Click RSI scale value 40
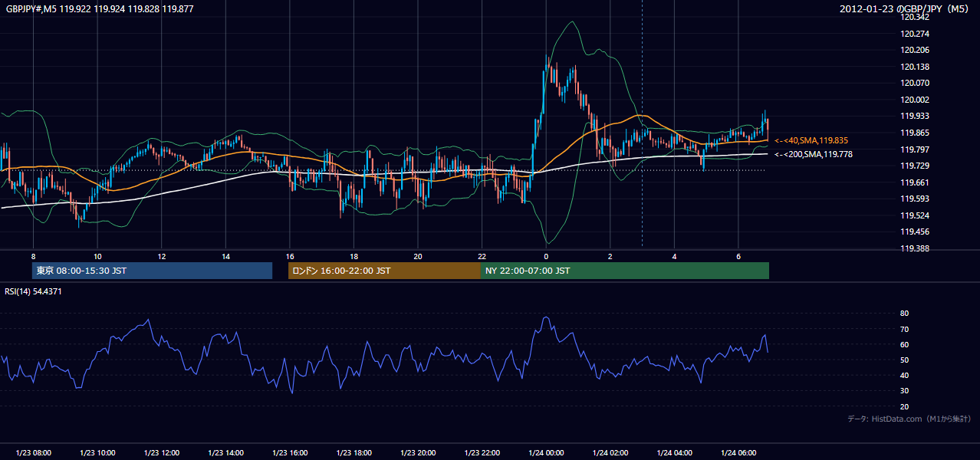 tap(904, 375)
